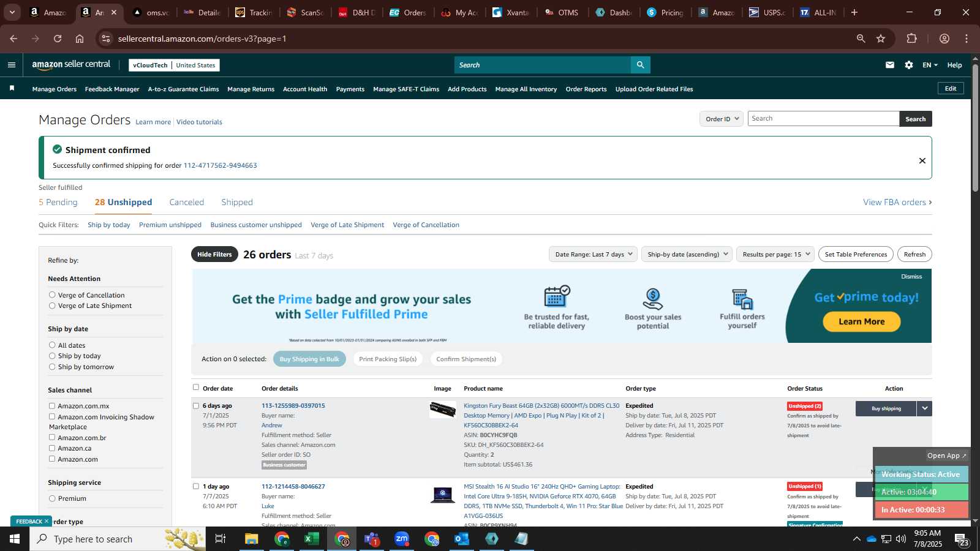Check the Amazon.ca sales channel
Screen dimensions: 980x551
click(52, 448)
